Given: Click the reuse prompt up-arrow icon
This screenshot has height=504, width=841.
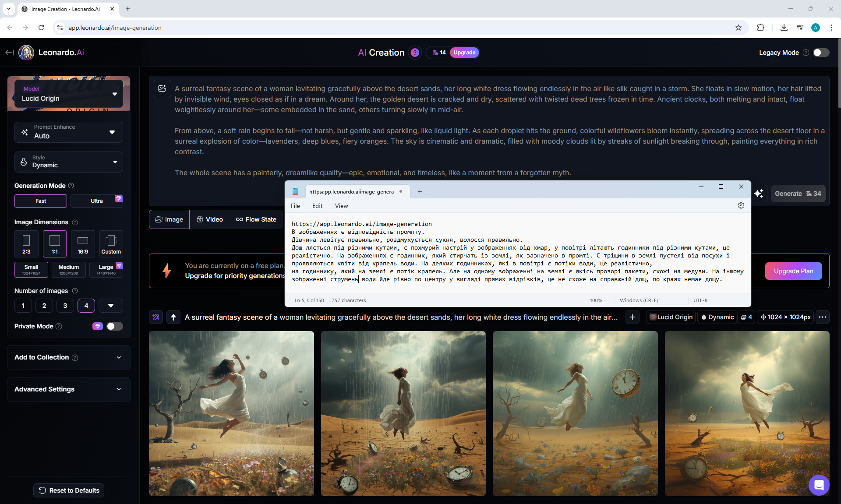Looking at the screenshot, I should coord(173,317).
